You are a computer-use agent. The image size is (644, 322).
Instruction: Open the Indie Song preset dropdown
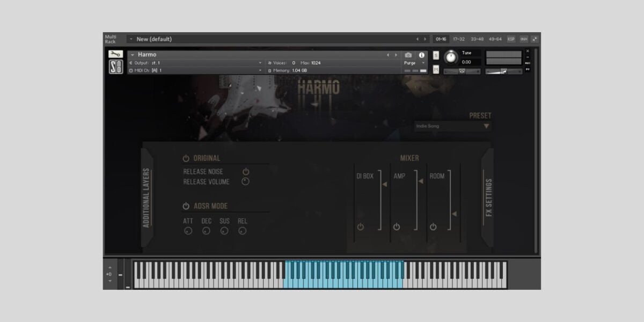451,126
